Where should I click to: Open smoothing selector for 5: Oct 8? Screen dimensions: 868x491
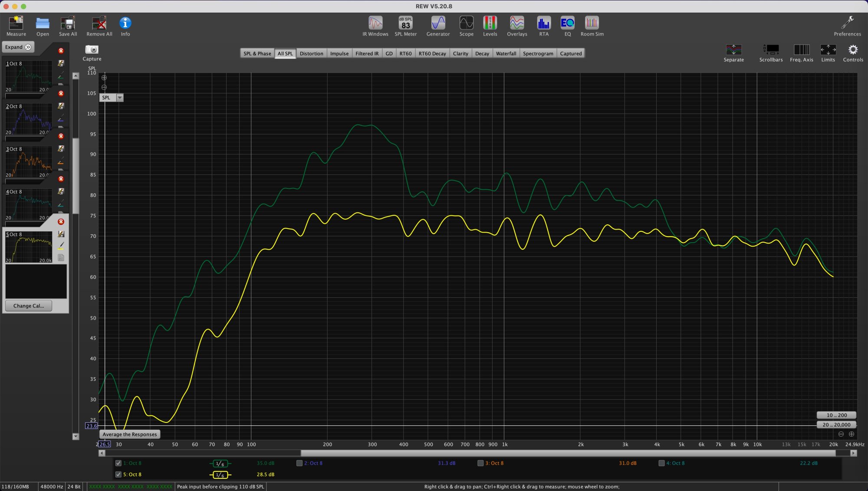point(220,475)
